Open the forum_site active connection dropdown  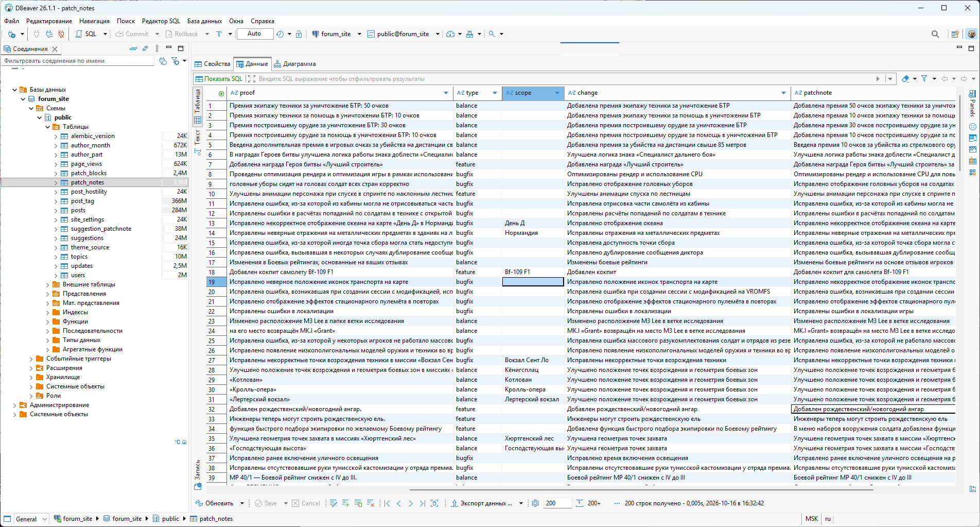coord(359,34)
